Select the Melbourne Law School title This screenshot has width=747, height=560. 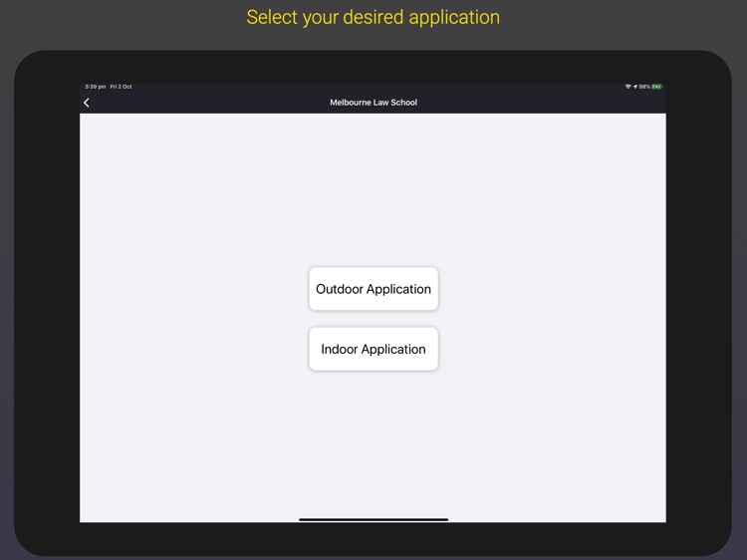[373, 103]
